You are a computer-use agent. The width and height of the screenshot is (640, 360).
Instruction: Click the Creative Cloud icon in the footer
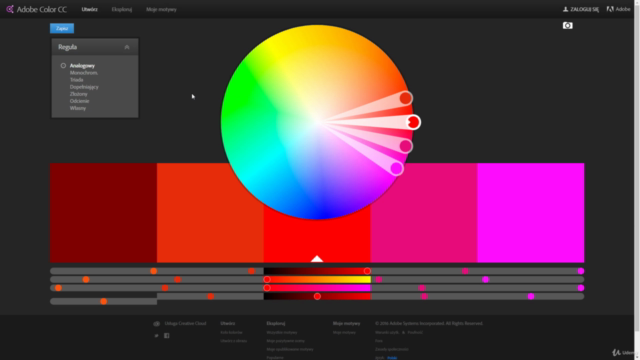[156, 324]
